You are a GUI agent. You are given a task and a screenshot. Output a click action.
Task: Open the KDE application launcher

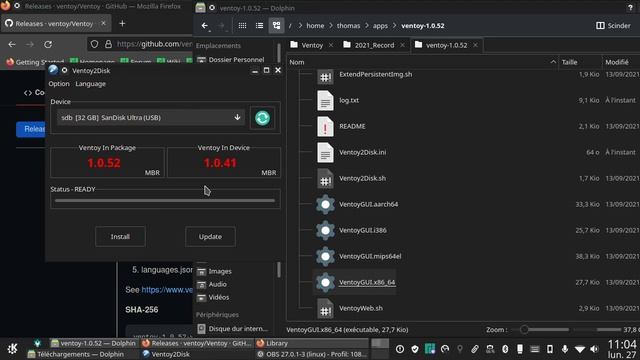point(13,349)
